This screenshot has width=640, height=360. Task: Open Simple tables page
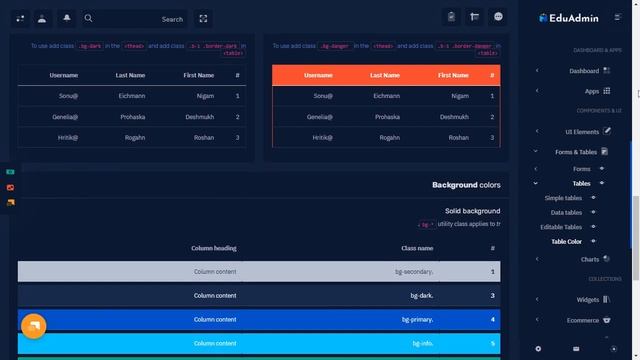coord(563,198)
